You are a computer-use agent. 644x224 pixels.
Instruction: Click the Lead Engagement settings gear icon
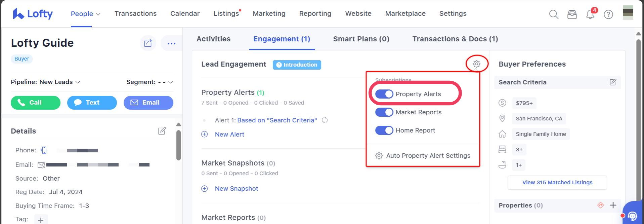point(476,64)
